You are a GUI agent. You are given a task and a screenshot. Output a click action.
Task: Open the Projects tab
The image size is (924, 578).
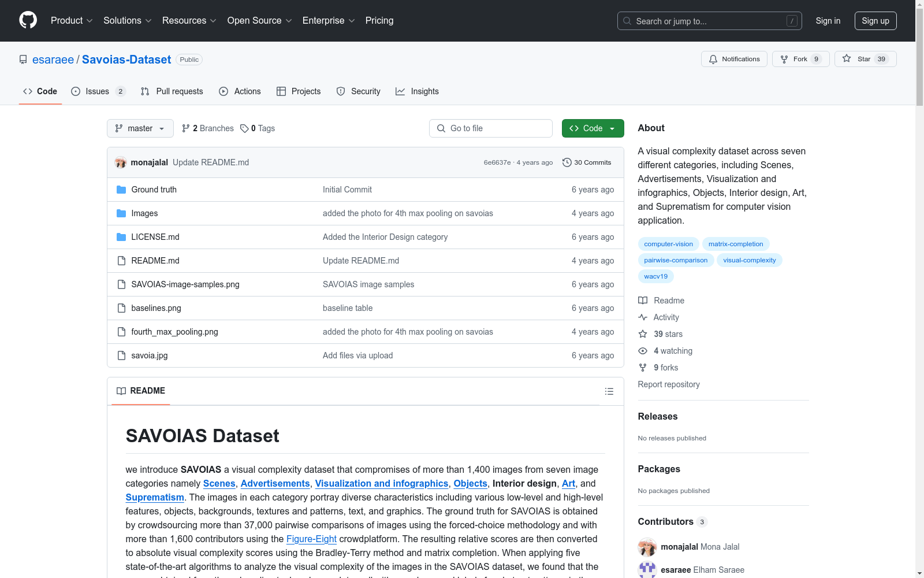299,91
